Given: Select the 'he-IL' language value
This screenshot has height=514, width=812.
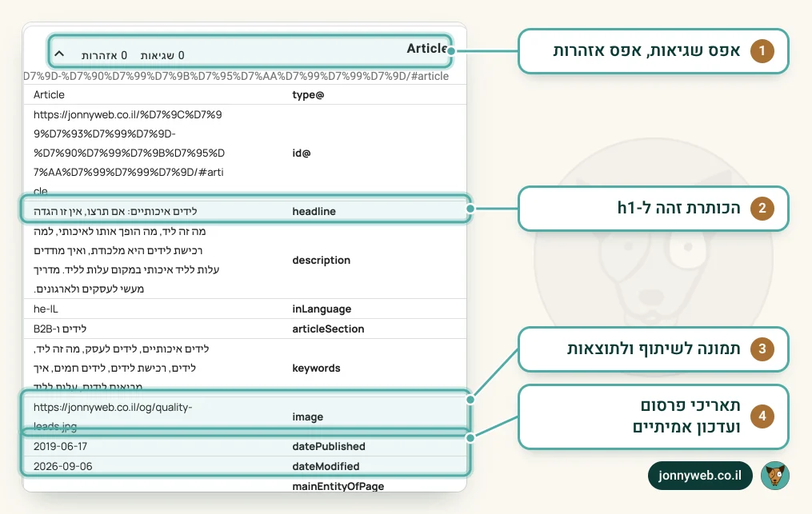Looking at the screenshot, I should pyautogui.click(x=46, y=309).
